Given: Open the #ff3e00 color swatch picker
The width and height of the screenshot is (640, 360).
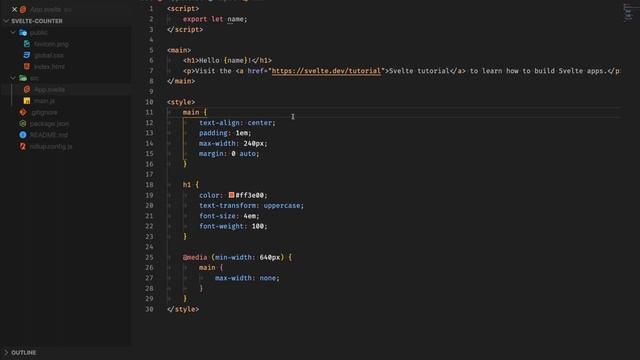Looking at the screenshot, I should click(x=231, y=195).
